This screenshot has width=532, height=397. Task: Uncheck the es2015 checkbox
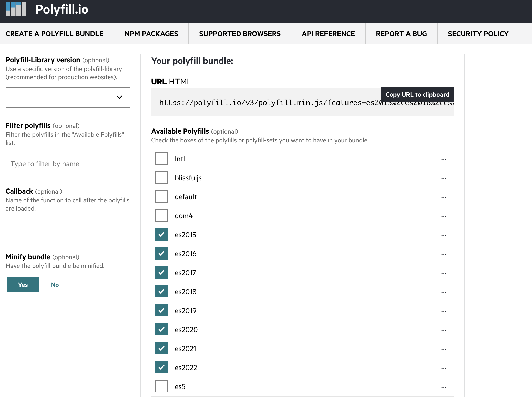161,234
